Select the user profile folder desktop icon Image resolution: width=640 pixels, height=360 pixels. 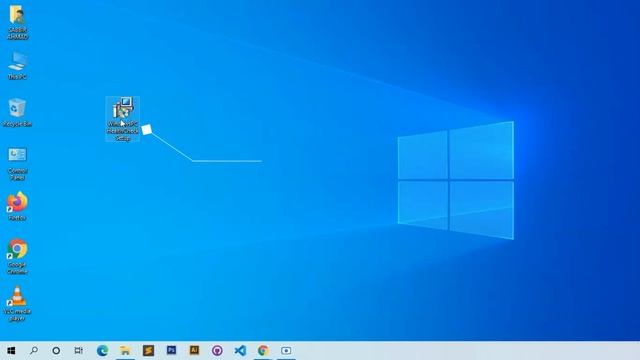(17, 22)
